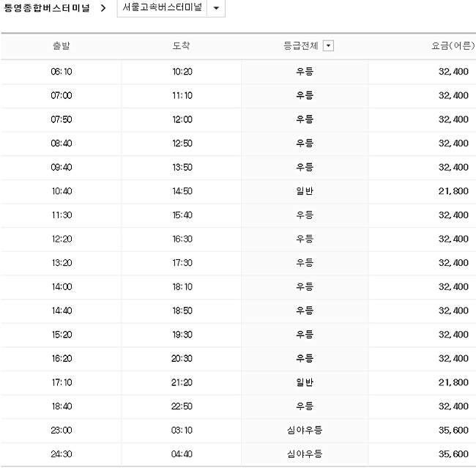Click the 19:30 arrival time
This screenshot has width=476, height=468.
tap(182, 335)
